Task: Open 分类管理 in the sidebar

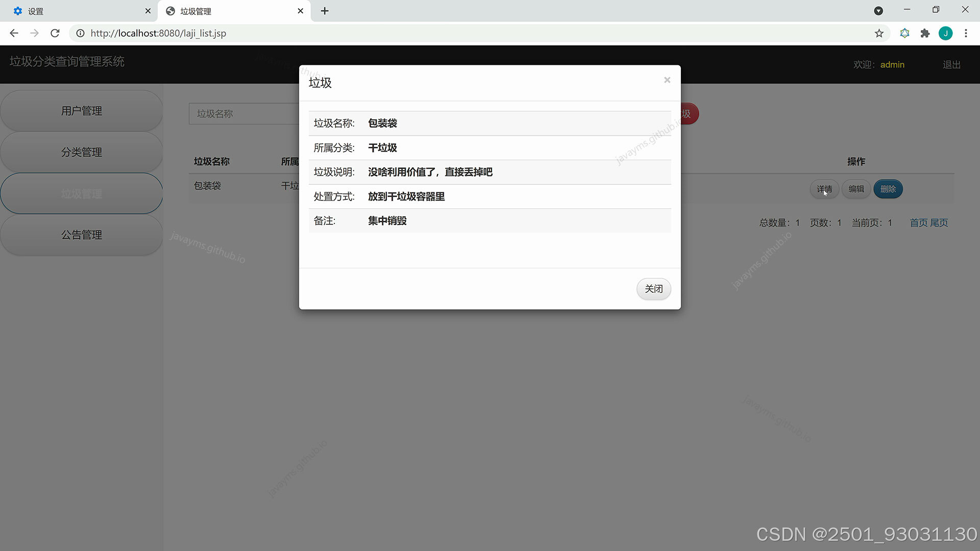Action: coord(82,152)
